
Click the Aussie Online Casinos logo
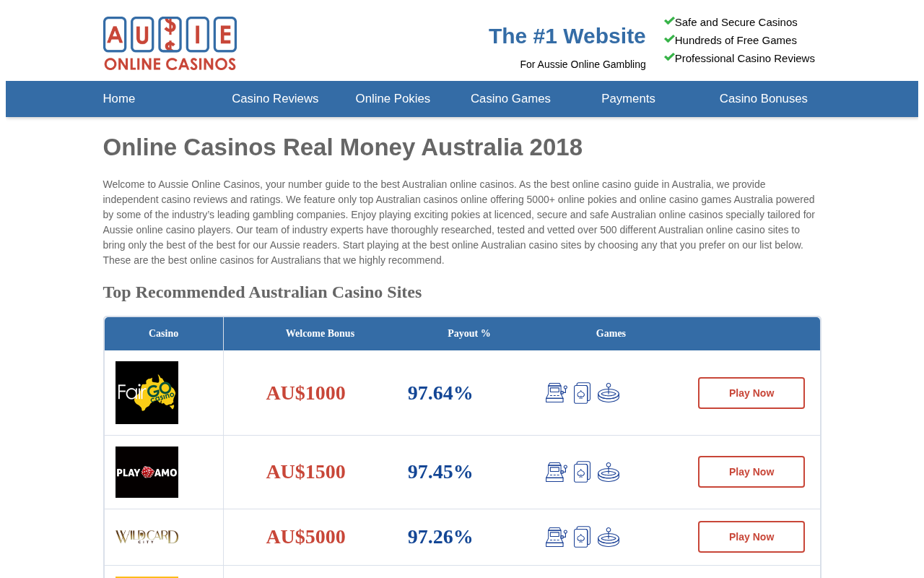point(170,43)
